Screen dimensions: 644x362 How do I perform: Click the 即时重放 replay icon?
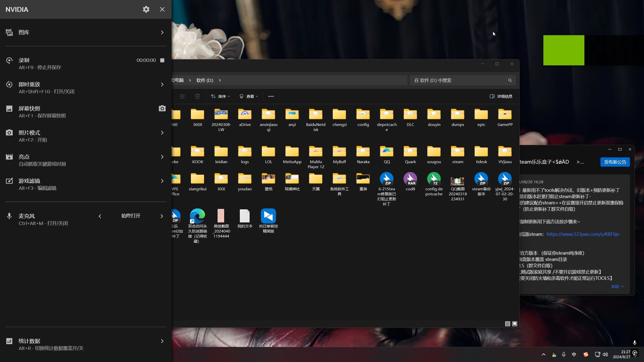point(9,84)
